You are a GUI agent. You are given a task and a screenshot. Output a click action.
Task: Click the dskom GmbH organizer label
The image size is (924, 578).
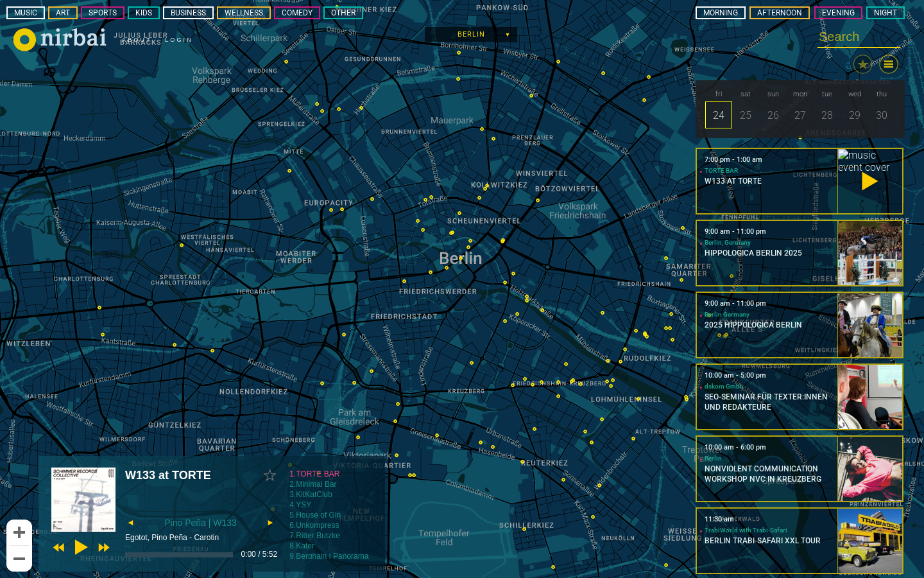tap(724, 387)
